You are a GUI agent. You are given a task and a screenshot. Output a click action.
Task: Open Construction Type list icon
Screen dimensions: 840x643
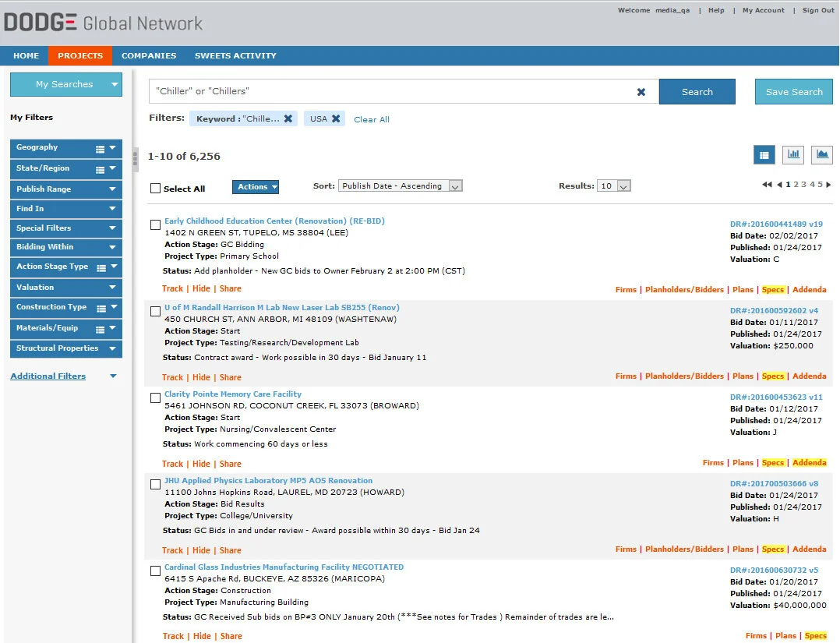coord(101,308)
